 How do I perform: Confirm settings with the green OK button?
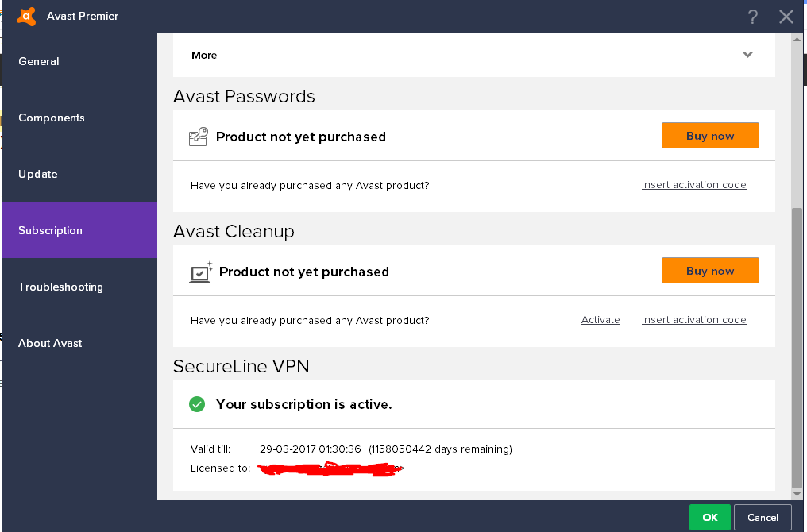(x=710, y=517)
